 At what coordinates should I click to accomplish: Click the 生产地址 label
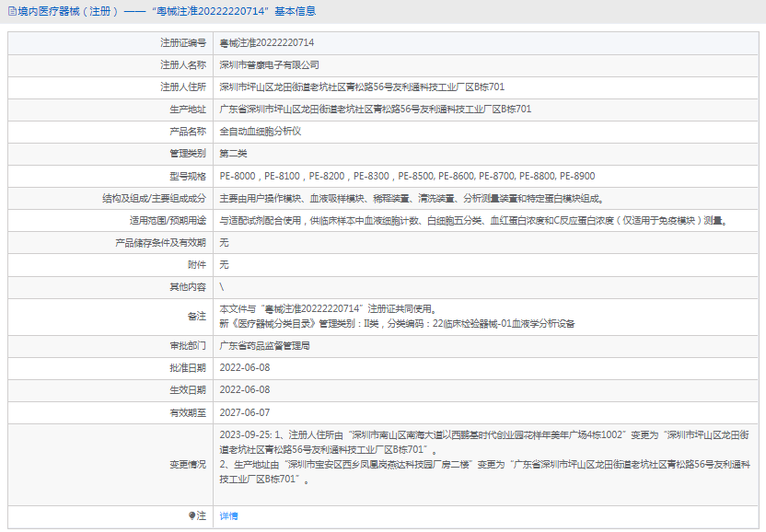(188, 110)
